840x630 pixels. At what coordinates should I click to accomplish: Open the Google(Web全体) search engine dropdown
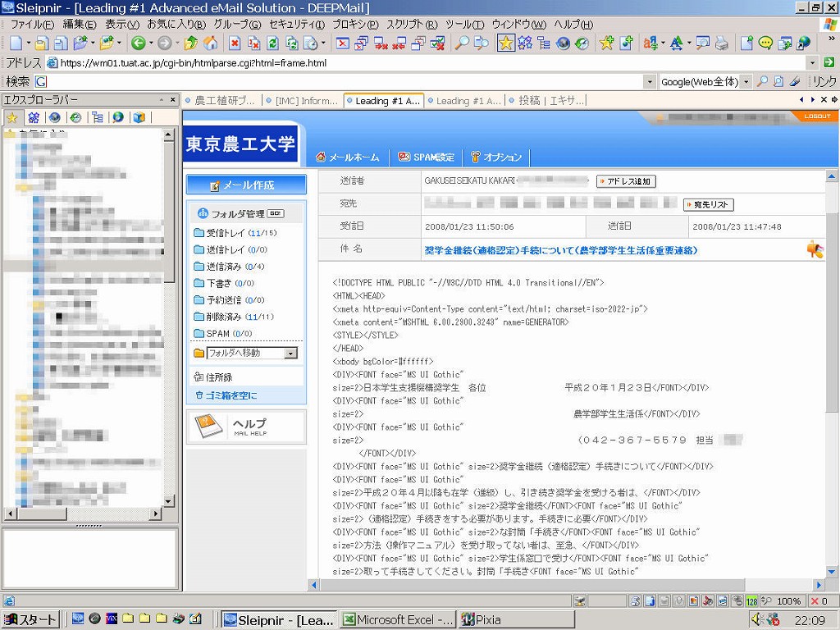pos(746,82)
